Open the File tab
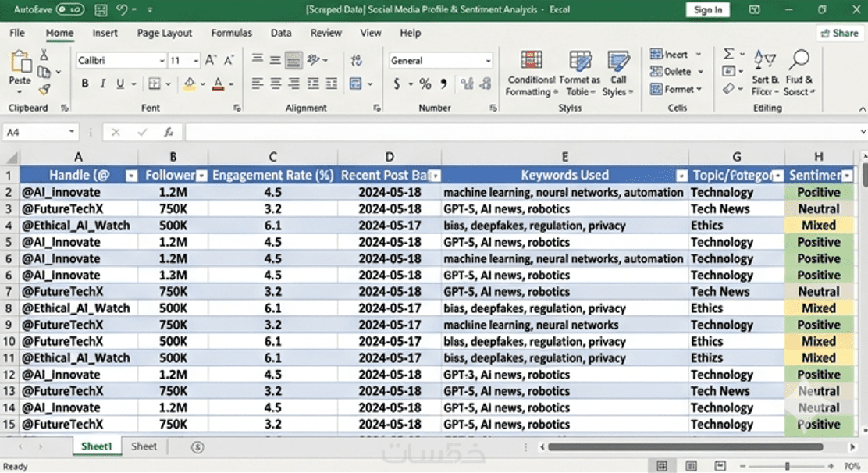Screen dimensions: 868x473 17,33
